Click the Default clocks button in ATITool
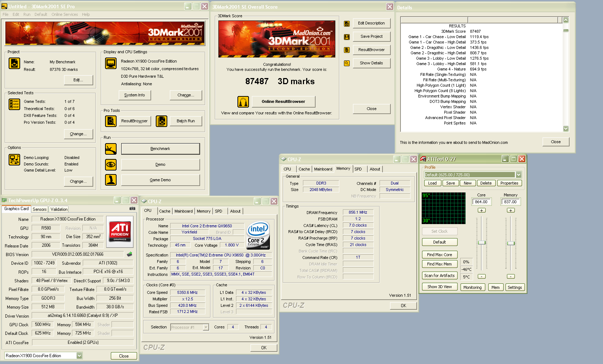The image size is (603, 364). (440, 242)
